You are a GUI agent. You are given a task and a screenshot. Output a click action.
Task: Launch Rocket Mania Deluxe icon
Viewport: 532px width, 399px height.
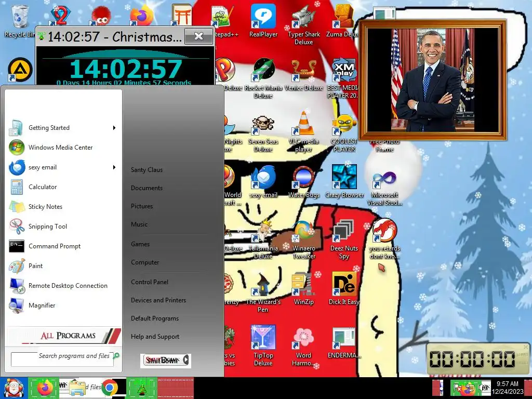click(x=263, y=78)
